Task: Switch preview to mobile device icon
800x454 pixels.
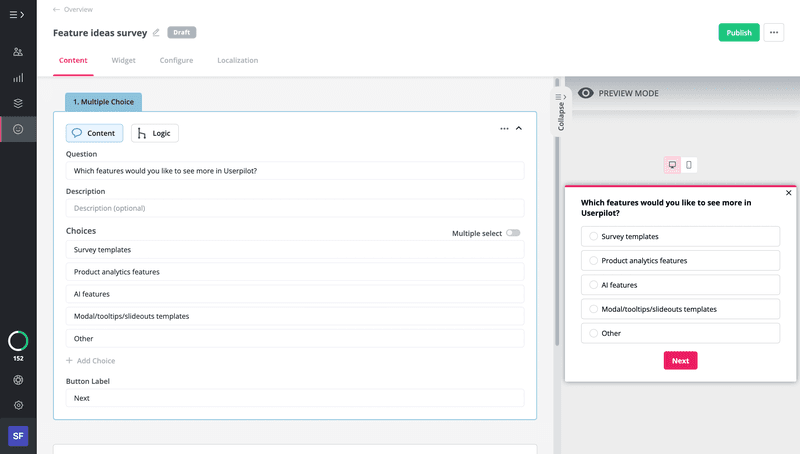Action: pos(689,165)
